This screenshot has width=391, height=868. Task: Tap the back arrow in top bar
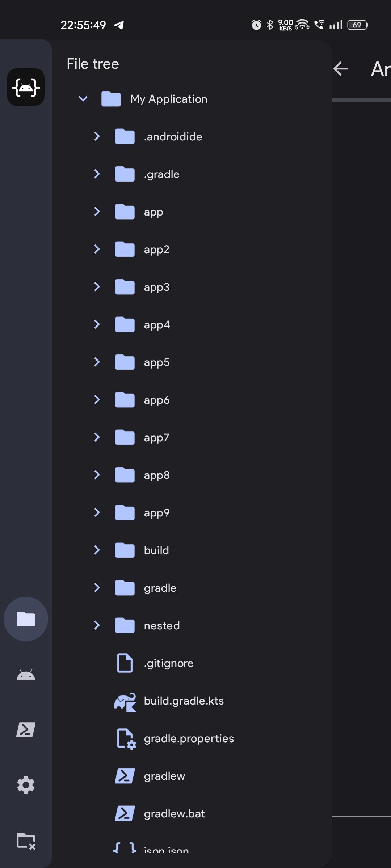coord(340,68)
